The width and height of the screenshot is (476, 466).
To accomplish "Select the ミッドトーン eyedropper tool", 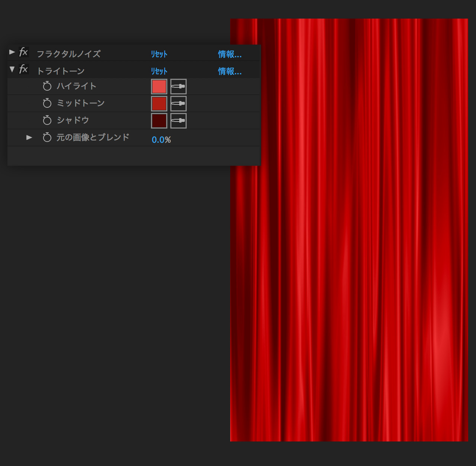I will 178,104.
